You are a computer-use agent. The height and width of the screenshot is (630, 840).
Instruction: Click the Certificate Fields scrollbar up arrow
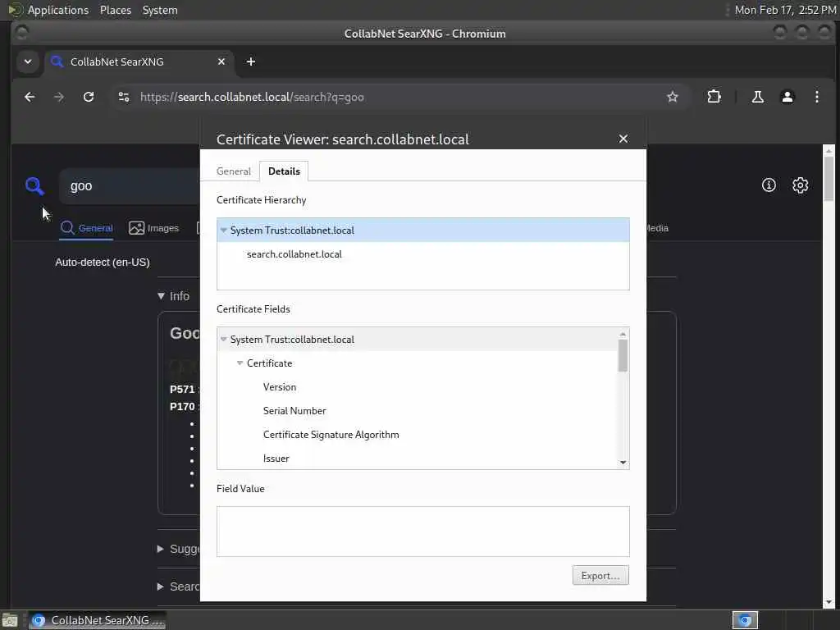[x=623, y=334]
